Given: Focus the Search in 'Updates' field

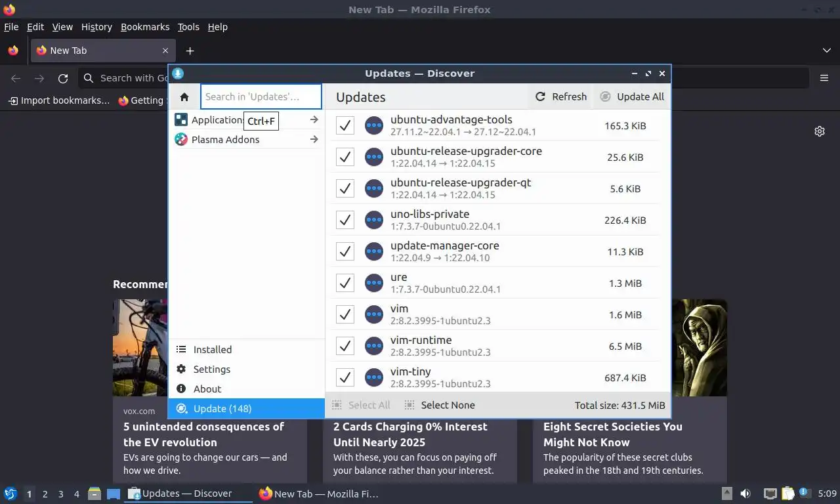Looking at the screenshot, I should click(261, 96).
